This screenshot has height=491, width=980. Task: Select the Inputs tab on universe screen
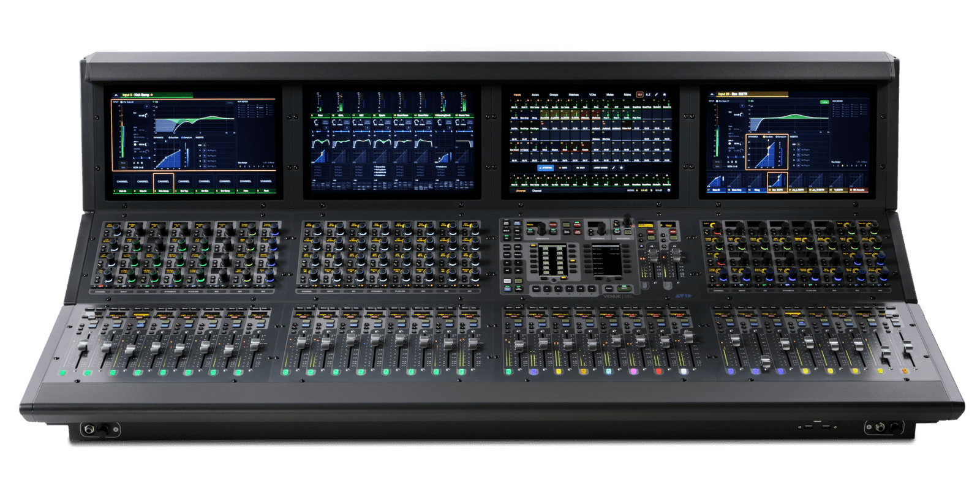[517, 95]
